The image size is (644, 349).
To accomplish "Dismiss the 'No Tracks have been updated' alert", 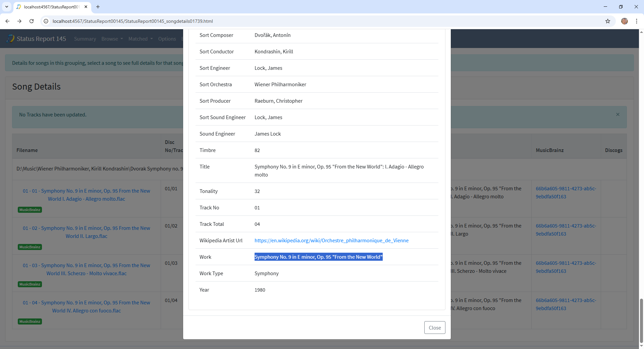I will (618, 114).
